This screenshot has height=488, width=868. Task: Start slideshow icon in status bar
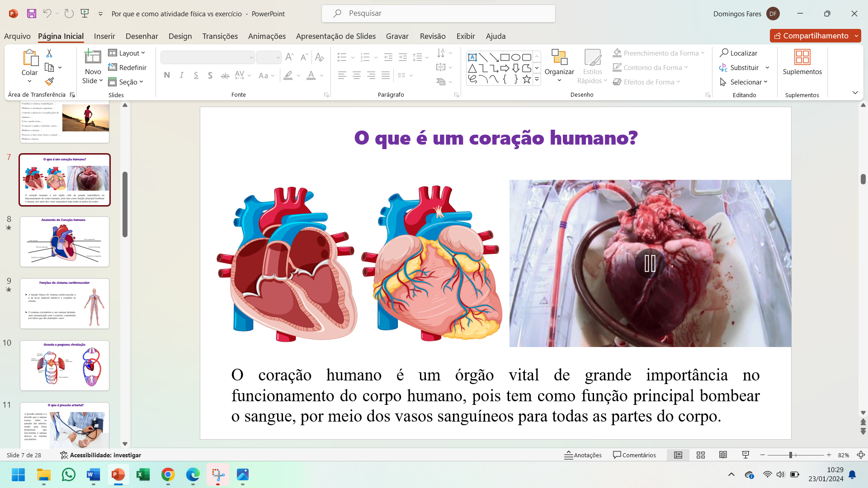(x=745, y=455)
